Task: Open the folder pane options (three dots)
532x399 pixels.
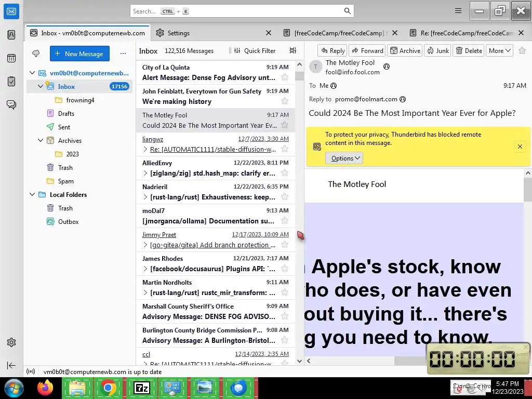Action: (x=123, y=54)
